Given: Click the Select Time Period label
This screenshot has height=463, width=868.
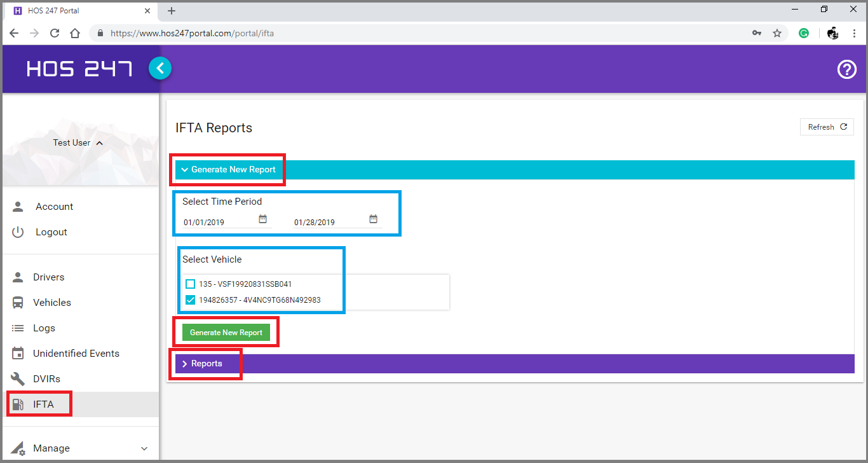Looking at the screenshot, I should pos(222,202).
